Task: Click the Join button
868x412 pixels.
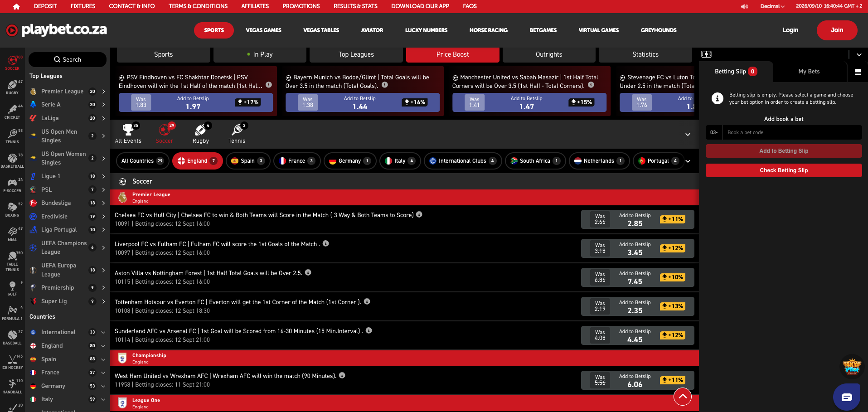Action: pyautogui.click(x=837, y=30)
